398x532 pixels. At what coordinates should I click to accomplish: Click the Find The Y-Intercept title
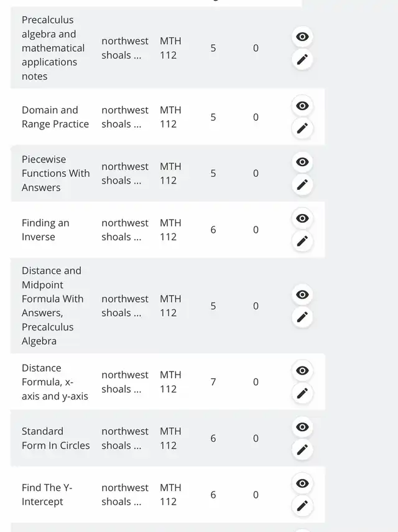click(47, 494)
